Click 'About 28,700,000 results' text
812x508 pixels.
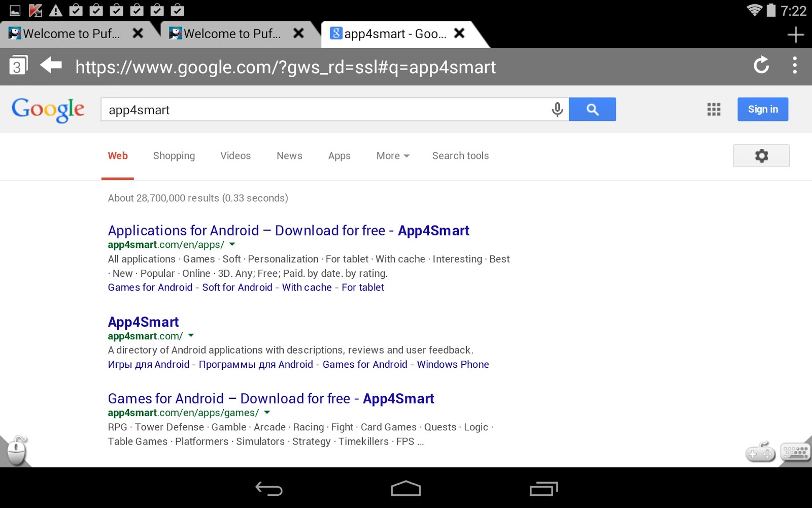(x=163, y=198)
